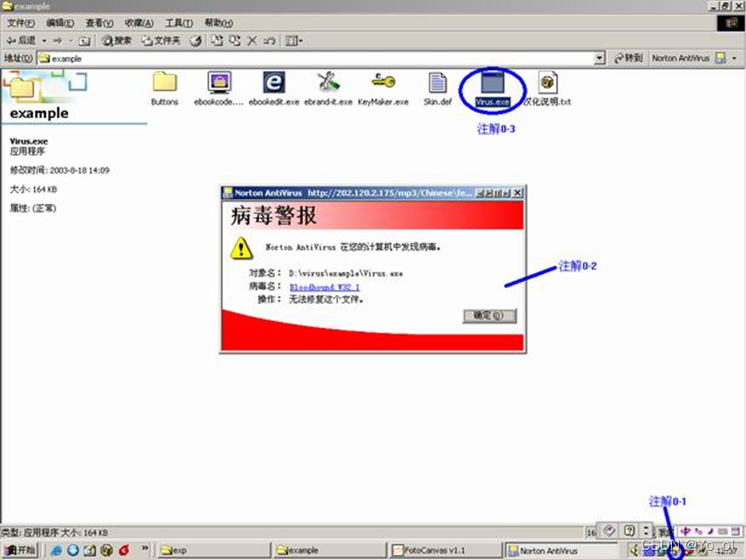Expand the quick launch overflow chevron
This screenshot has height=560, width=746.
click(145, 548)
